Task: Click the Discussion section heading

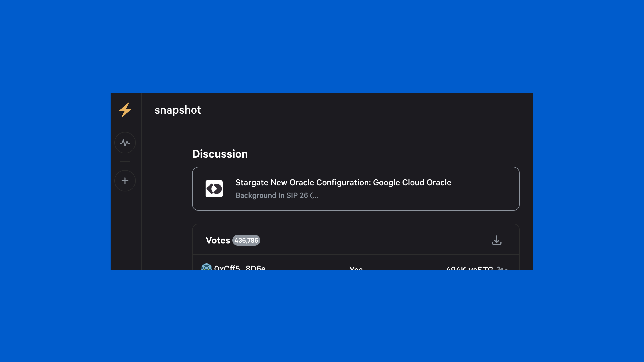Action: (x=220, y=154)
